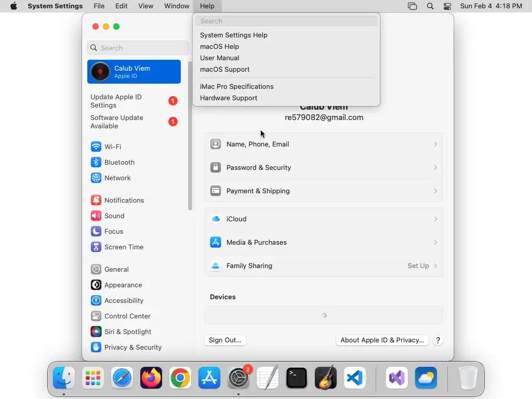The width and height of the screenshot is (532, 399).
Task: Select Control Center icon
Action: (96, 316)
